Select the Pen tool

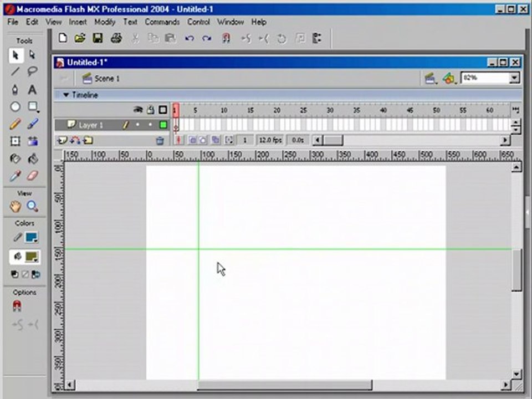coord(15,90)
